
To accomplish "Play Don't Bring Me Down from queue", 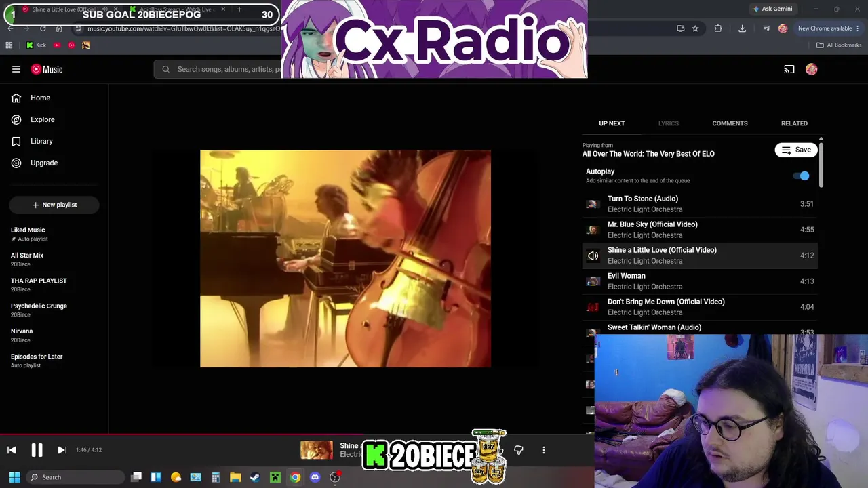I will 700,307.
